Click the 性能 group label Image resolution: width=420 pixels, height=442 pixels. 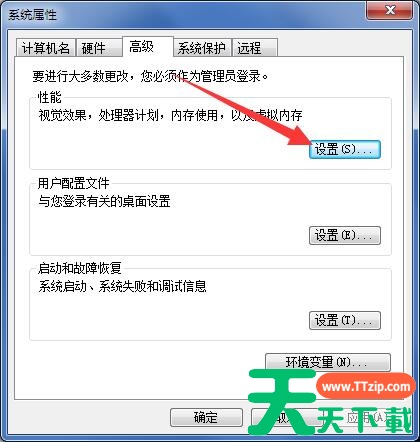click(x=50, y=97)
